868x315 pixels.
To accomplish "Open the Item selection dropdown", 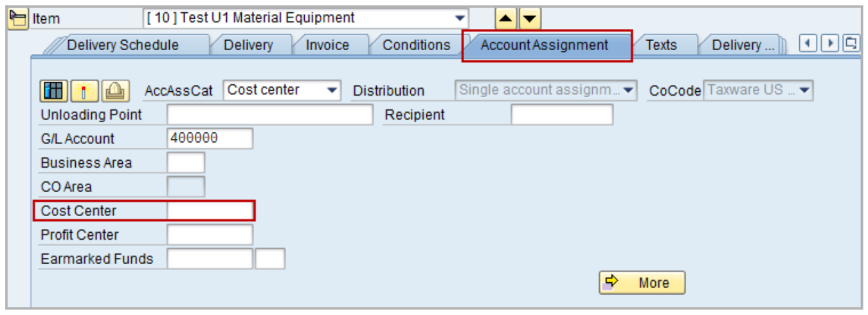I will [460, 18].
